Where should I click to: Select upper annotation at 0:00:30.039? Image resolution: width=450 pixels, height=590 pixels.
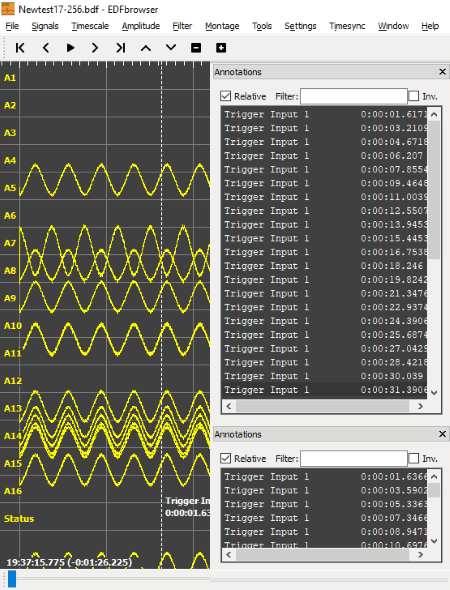click(325, 376)
